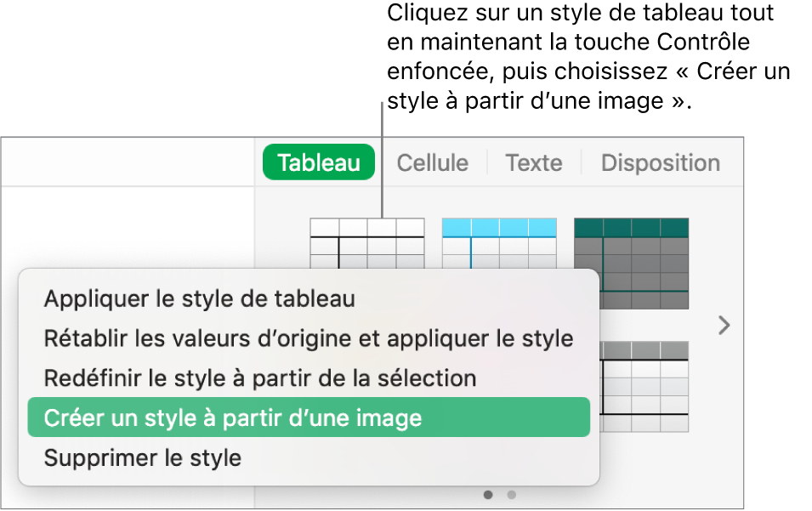Click "Redéfinir le style à partir de la sélection"
Viewport: 812px width, 511px height.
click(x=259, y=378)
